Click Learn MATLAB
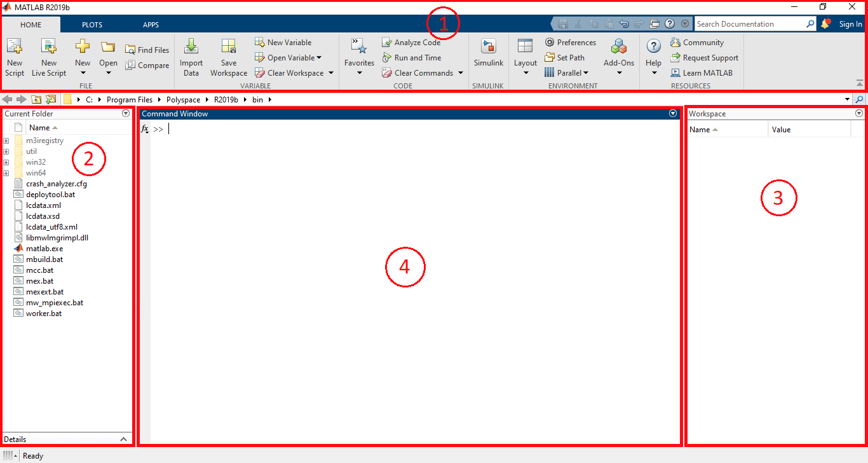 pyautogui.click(x=702, y=73)
